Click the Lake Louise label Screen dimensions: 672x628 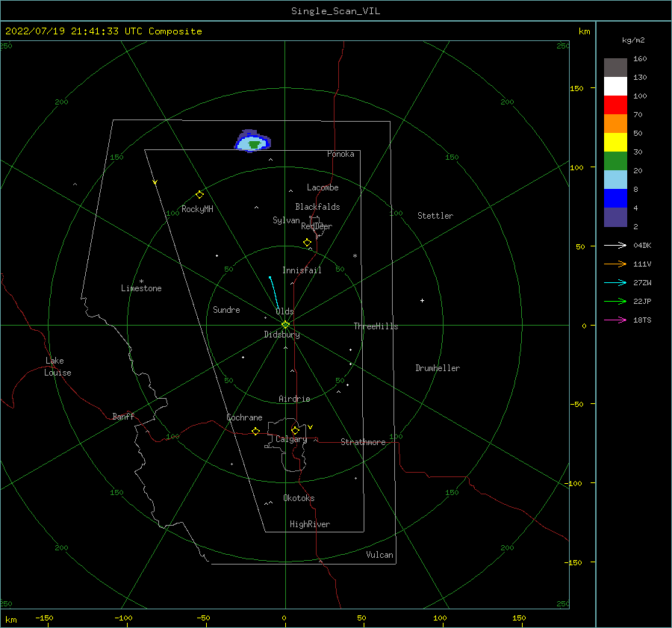pyautogui.click(x=57, y=367)
